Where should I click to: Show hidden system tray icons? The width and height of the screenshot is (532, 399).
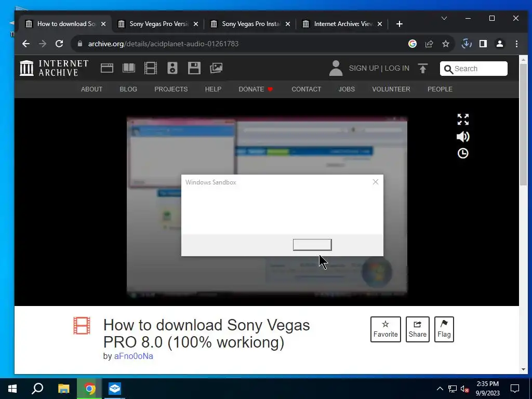point(440,389)
